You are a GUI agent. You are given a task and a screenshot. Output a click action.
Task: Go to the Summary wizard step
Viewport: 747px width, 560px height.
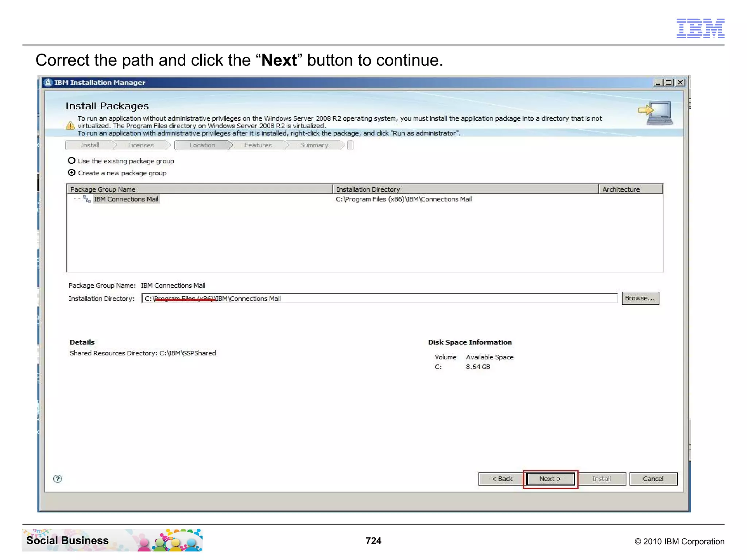pos(314,145)
